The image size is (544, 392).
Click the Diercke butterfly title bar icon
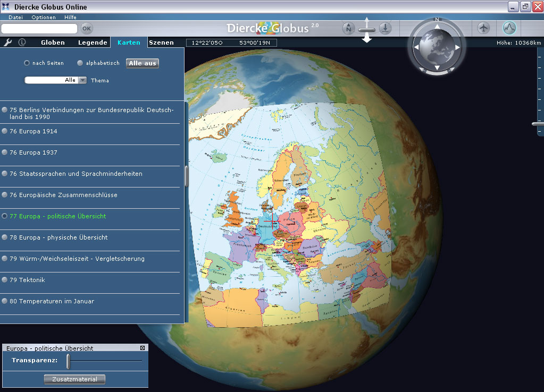click(6, 6)
